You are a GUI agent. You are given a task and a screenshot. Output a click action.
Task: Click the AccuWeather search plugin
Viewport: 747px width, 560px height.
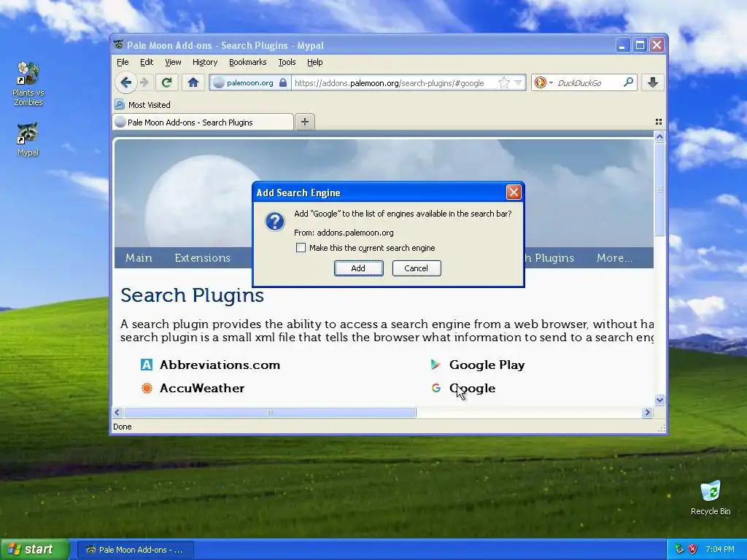[202, 388]
